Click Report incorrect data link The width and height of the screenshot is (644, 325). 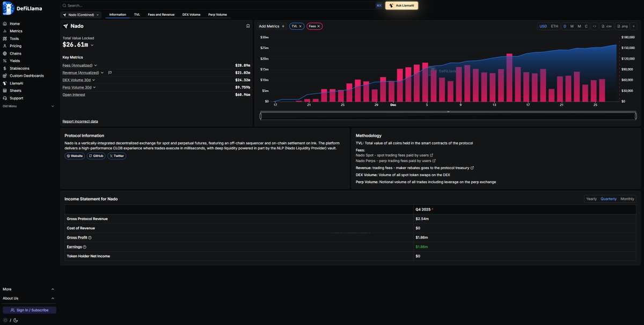coord(80,121)
